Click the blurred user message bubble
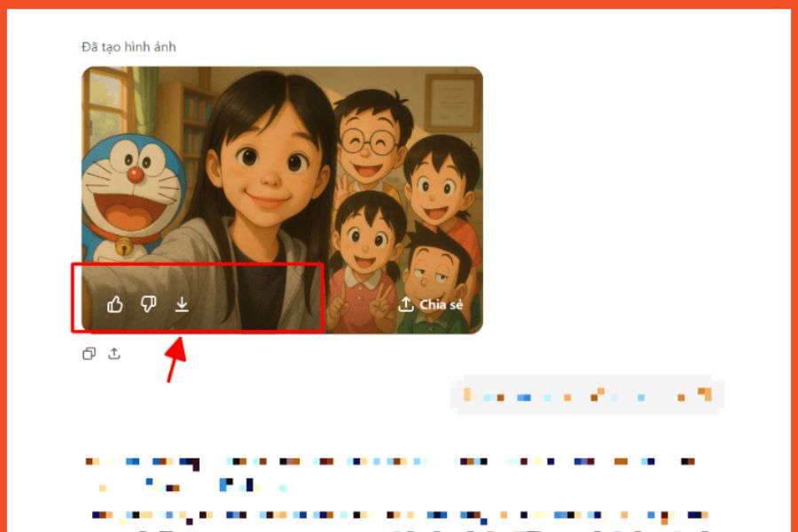Viewport: 798px width, 532px height. [588, 395]
